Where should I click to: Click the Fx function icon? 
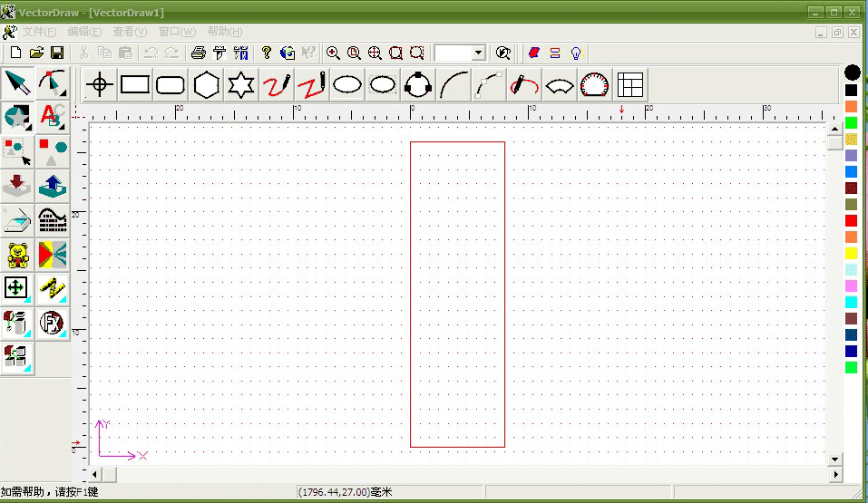point(53,323)
